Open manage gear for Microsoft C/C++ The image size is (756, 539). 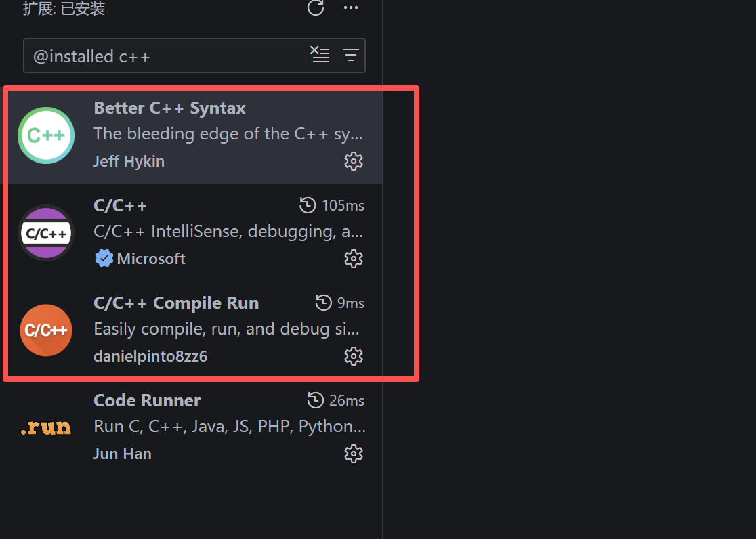point(354,259)
